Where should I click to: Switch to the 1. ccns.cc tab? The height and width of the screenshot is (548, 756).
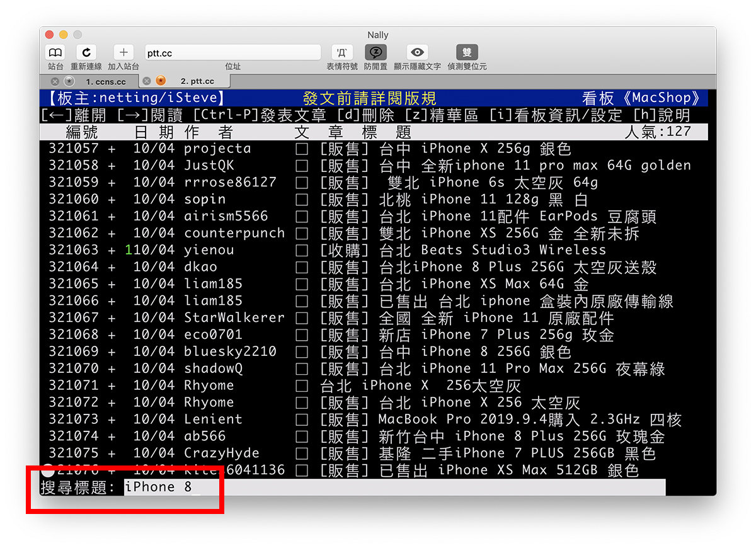[106, 81]
